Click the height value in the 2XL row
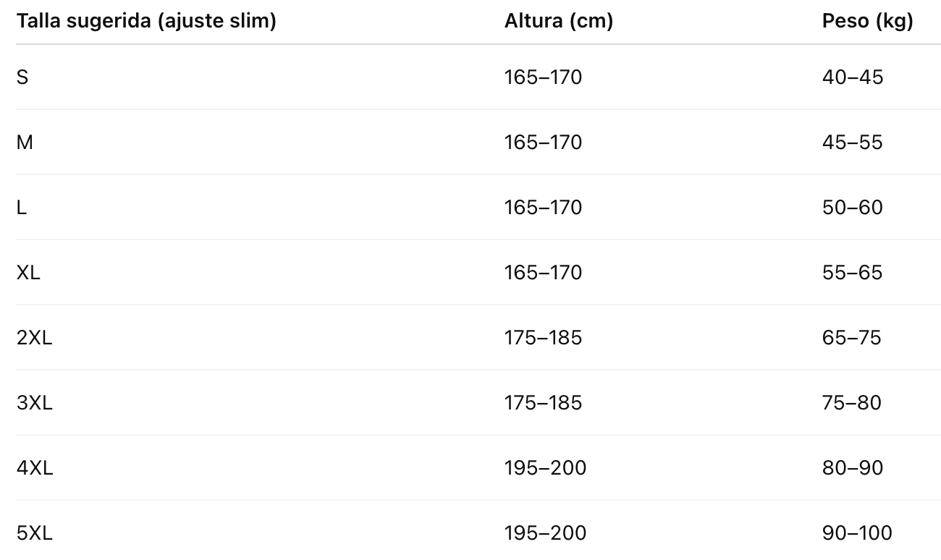 point(543,338)
